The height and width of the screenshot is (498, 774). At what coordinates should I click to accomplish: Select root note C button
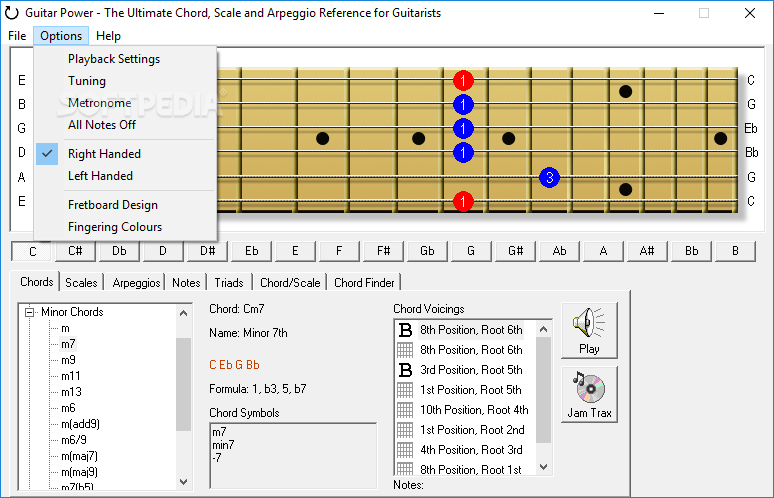point(32,252)
